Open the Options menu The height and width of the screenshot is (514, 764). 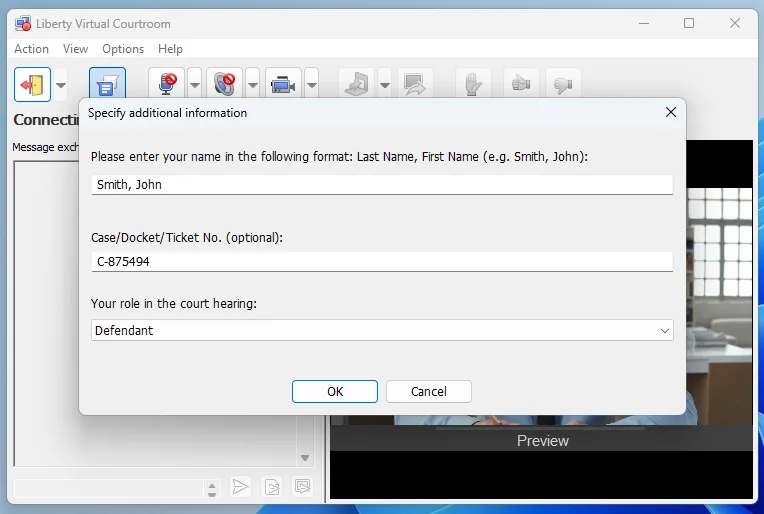pos(123,49)
